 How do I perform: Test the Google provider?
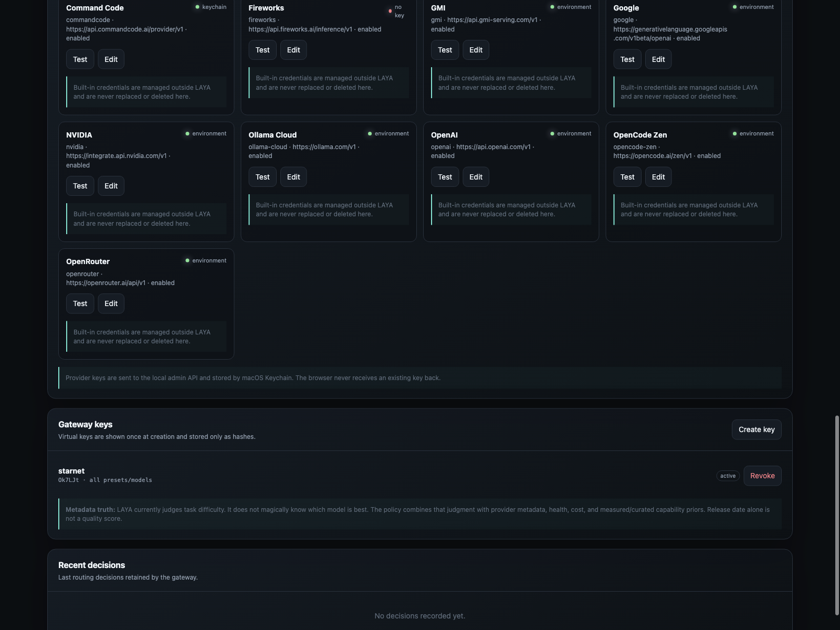[627, 59]
